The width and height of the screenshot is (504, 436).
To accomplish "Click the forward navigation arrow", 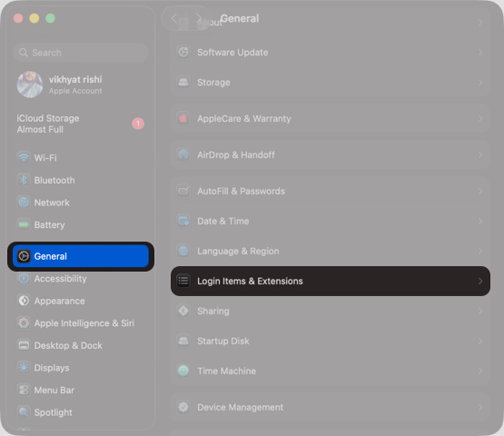I will 199,18.
